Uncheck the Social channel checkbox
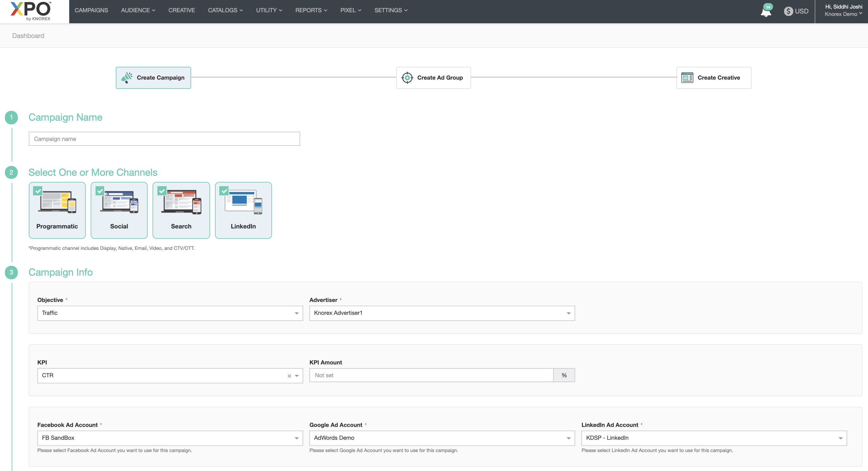 click(x=100, y=191)
